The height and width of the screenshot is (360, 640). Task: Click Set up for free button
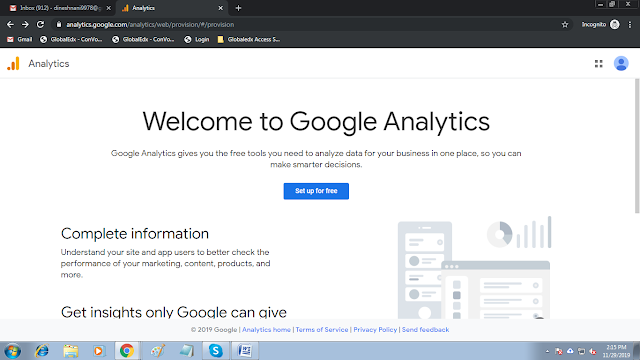pos(316,191)
